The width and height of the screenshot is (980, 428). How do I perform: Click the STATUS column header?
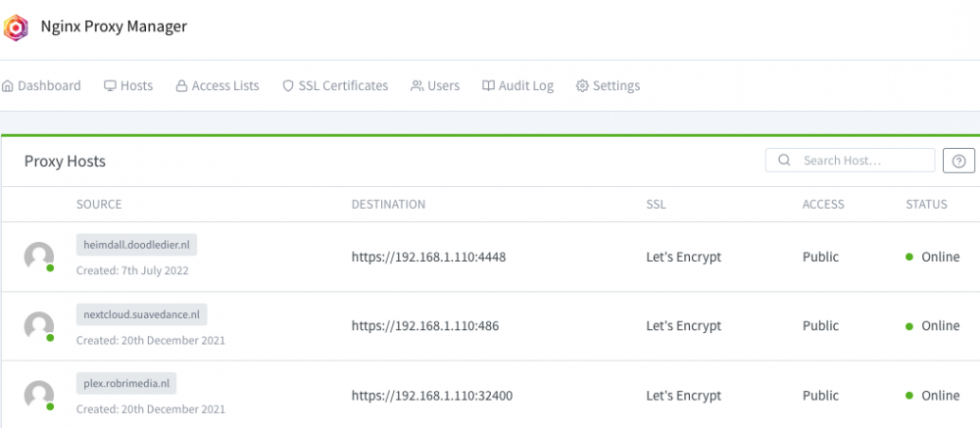(x=926, y=205)
